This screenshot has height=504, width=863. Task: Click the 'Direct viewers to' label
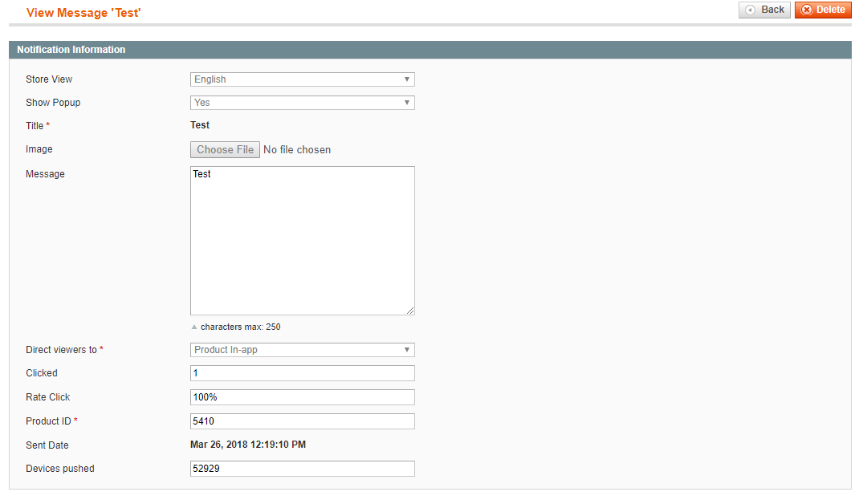pyautogui.click(x=61, y=350)
